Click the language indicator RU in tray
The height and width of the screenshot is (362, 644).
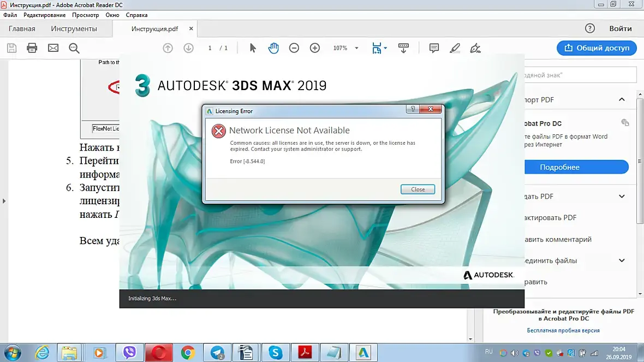[x=489, y=352]
